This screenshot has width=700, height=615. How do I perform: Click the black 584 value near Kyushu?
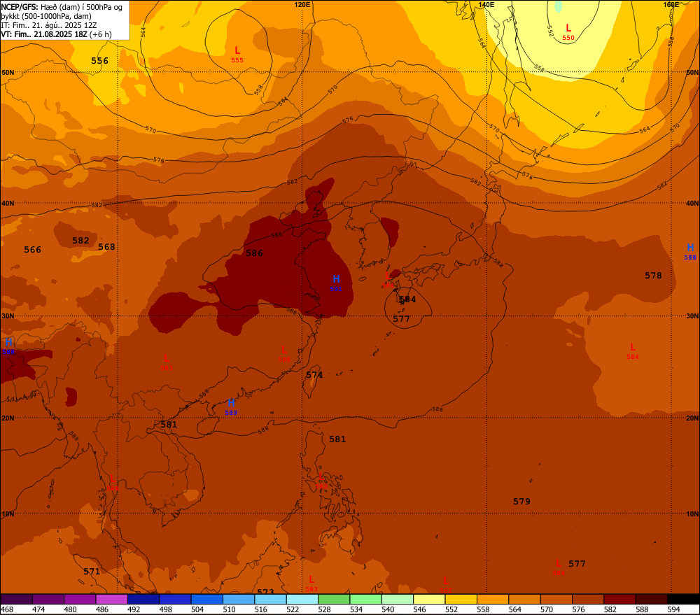click(407, 299)
